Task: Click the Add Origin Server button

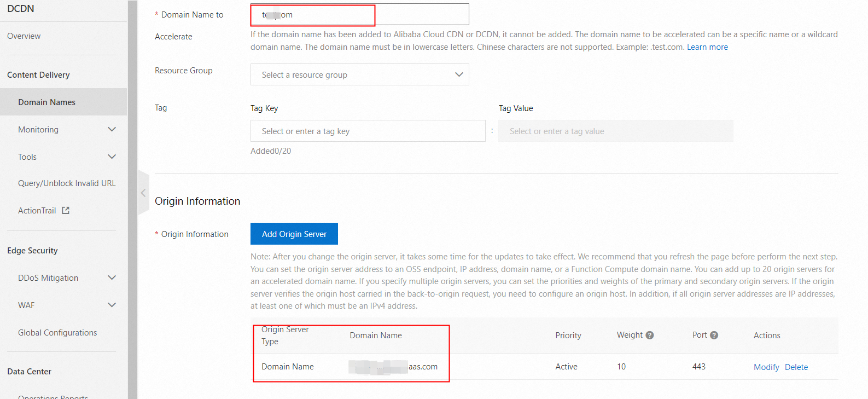Action: coord(294,234)
